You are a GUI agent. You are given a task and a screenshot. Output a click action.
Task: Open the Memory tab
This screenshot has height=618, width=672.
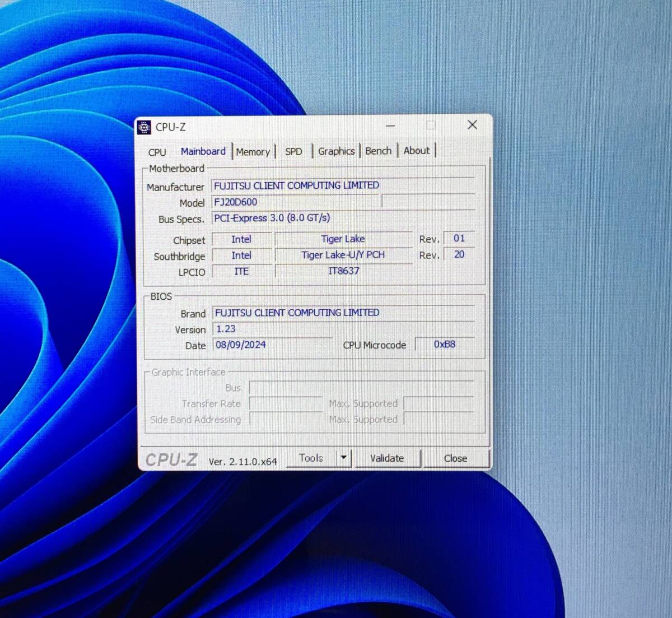253,152
